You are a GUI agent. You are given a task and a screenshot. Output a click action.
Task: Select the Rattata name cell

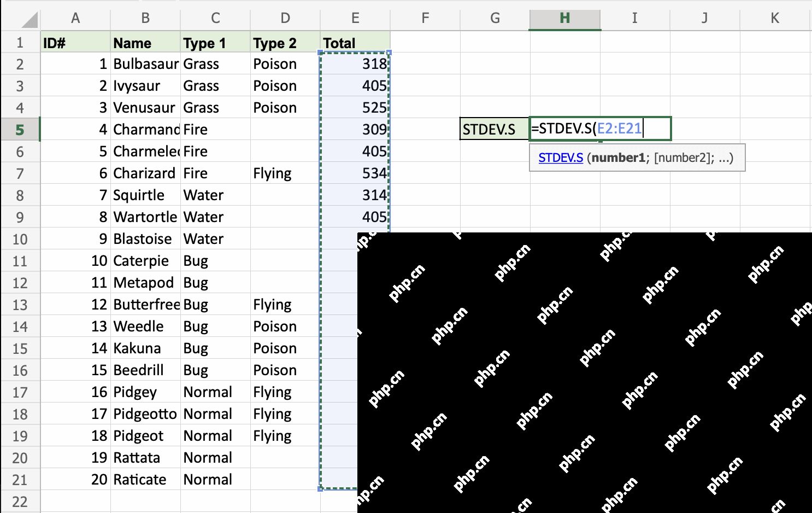(145, 458)
